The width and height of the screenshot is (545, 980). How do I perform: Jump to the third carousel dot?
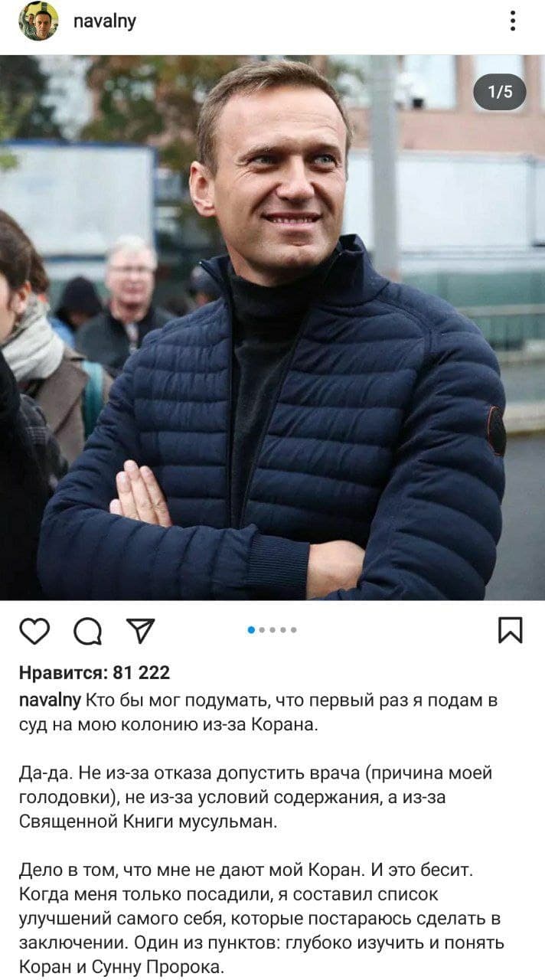pyautogui.click(x=272, y=630)
